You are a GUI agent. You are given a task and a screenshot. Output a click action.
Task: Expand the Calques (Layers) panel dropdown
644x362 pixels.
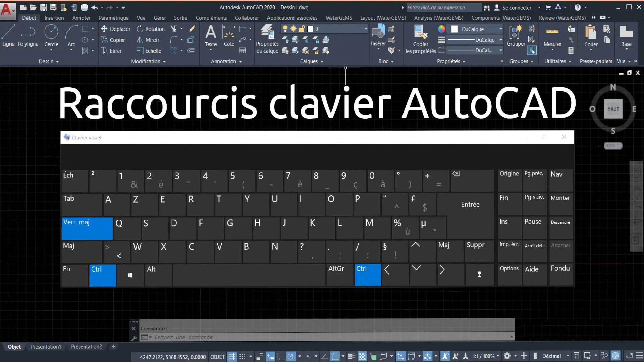coord(322,61)
